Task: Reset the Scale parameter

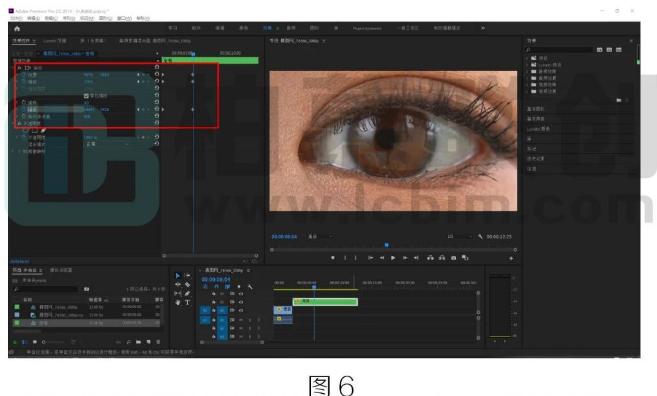Action: coord(157,81)
